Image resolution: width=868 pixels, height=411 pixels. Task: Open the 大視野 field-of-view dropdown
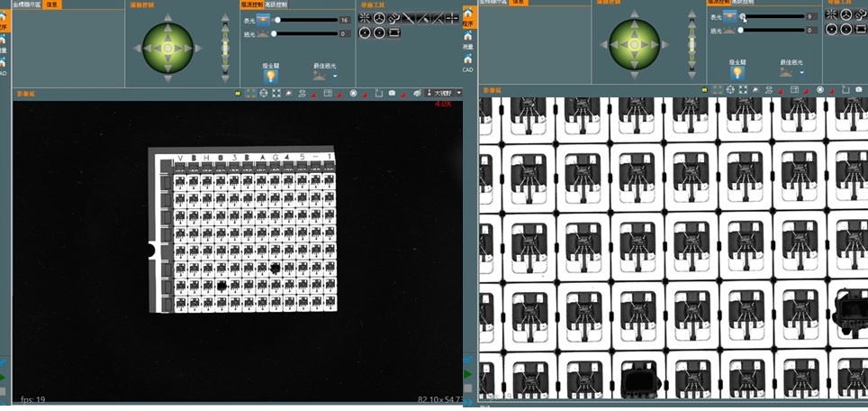(x=443, y=93)
